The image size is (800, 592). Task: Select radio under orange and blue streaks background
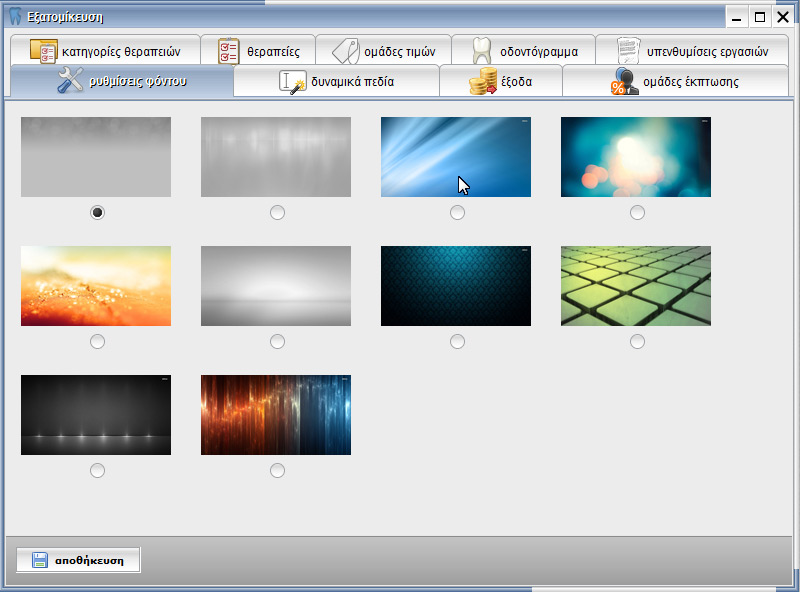point(277,471)
